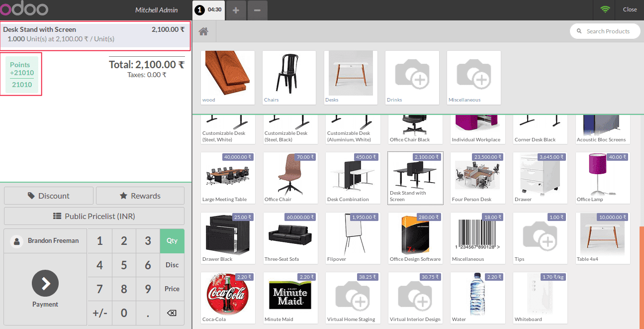Add a new order with plus button

pyautogui.click(x=236, y=10)
